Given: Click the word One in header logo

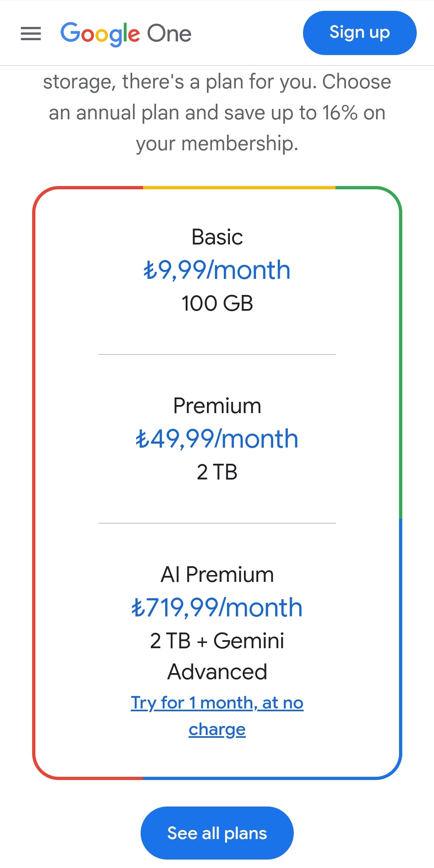Looking at the screenshot, I should (x=169, y=34).
